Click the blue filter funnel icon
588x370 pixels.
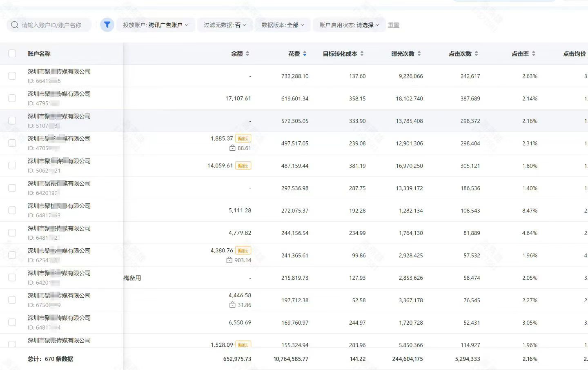pyautogui.click(x=107, y=25)
